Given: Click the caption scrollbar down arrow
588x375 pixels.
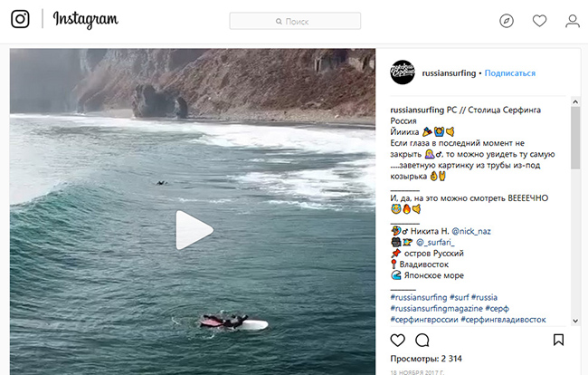Looking at the screenshot, I should pos(575,320).
